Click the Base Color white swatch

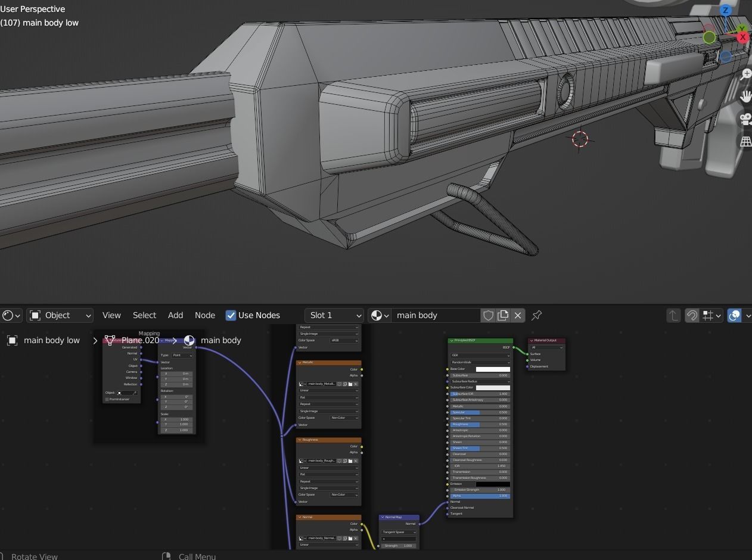coord(493,369)
